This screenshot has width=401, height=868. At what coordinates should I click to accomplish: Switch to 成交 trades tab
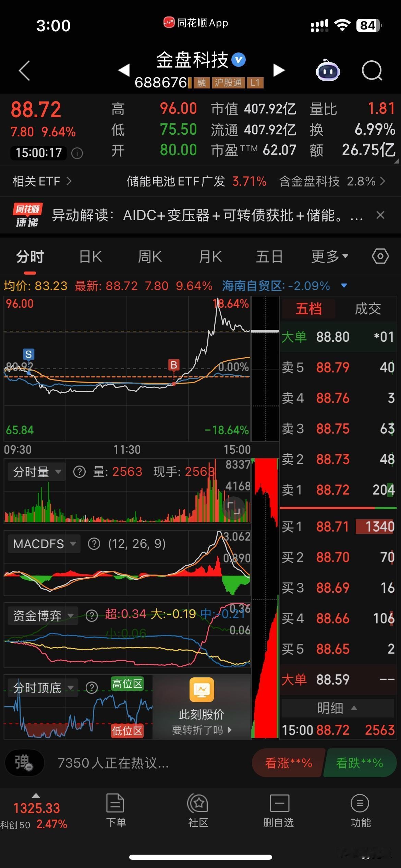368,309
